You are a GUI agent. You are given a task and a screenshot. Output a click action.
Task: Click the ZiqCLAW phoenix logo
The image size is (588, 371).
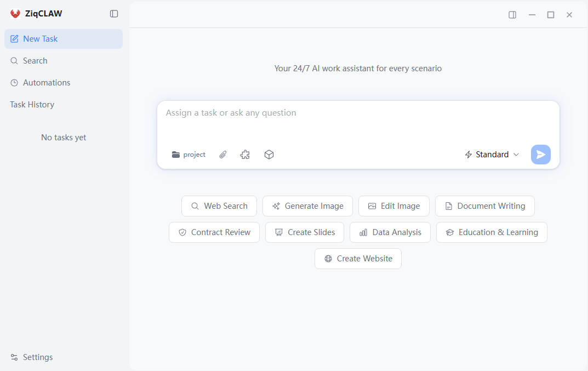pos(15,13)
